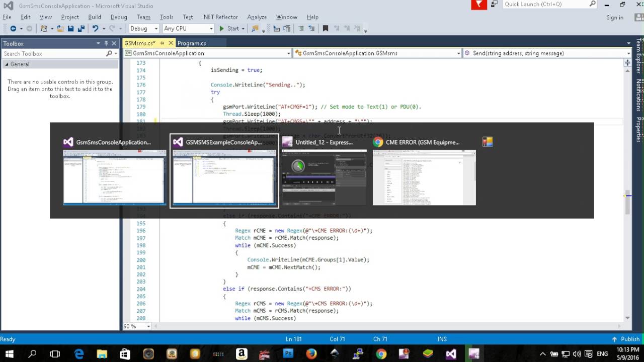Click the Toolbox search magnifier icon
The image size is (644, 362).
[109, 54]
